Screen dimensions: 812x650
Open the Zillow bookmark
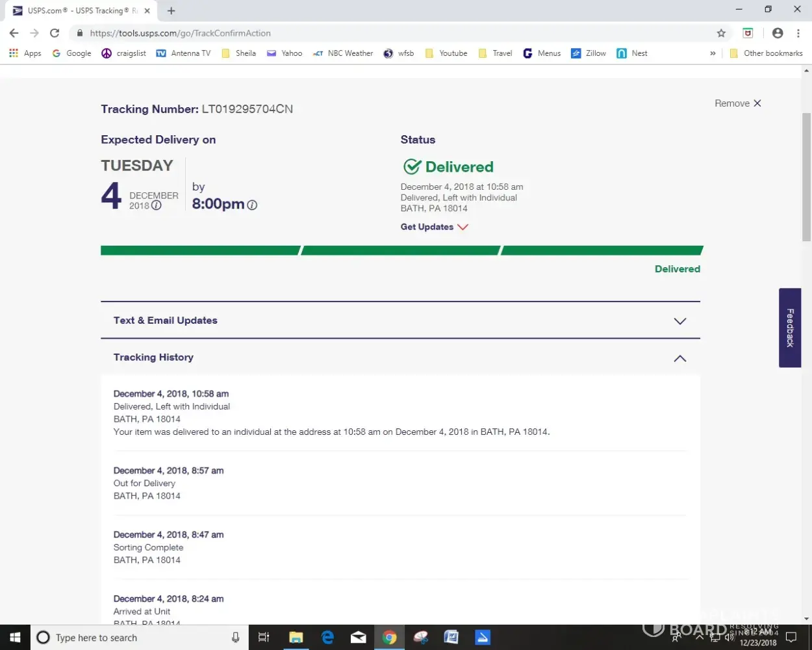[x=589, y=53]
